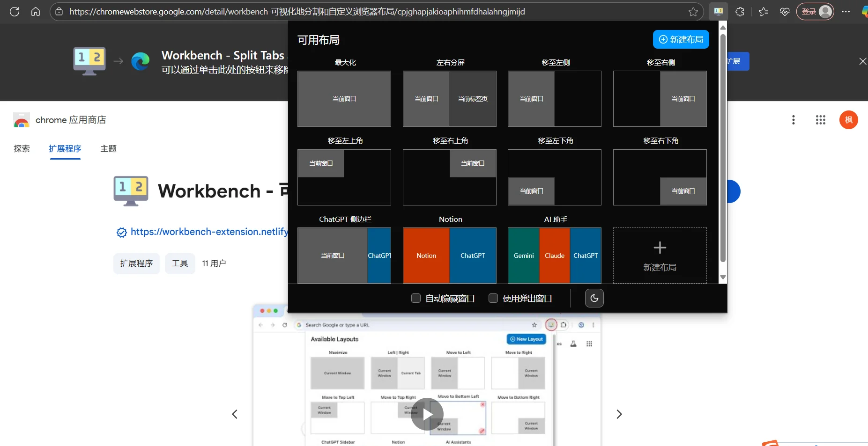Click the popup scrollbar down arrow

click(x=723, y=277)
